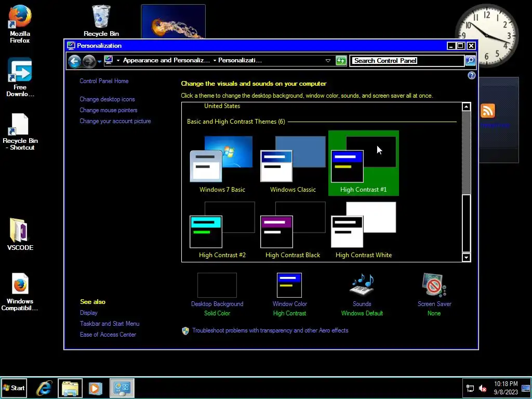
Task: Click jellyfish picture gadget behind window
Action: tap(174, 21)
